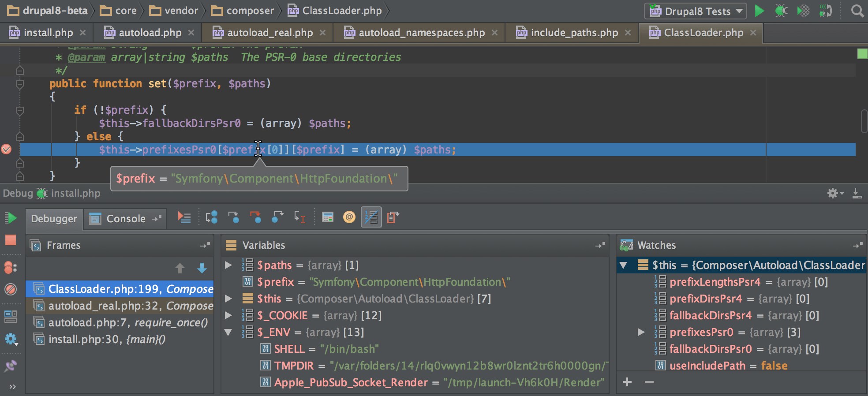This screenshot has width=868, height=396.
Task: Hide Frames panel using its pin-arrow icon
Action: pyautogui.click(x=205, y=245)
